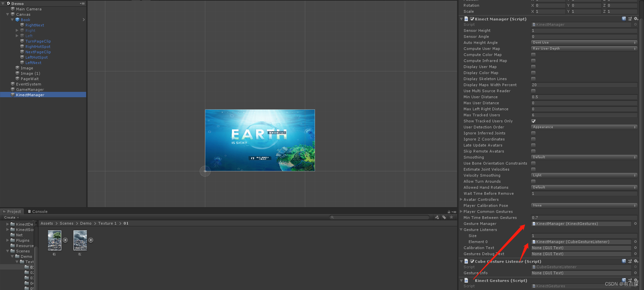Viewport: 644px width, 290px height.
Task: Expand the Right object in Hierarchy
Action: tap(17, 31)
